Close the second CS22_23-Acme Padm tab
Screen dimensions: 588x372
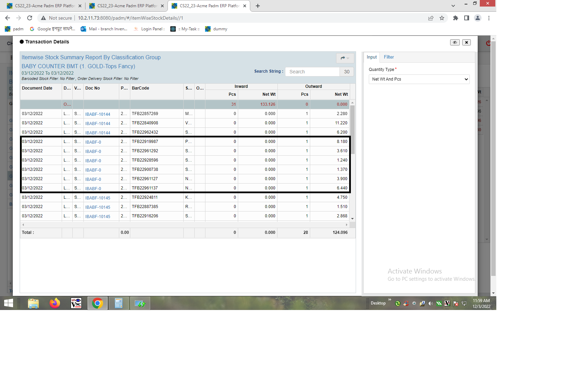(162, 6)
